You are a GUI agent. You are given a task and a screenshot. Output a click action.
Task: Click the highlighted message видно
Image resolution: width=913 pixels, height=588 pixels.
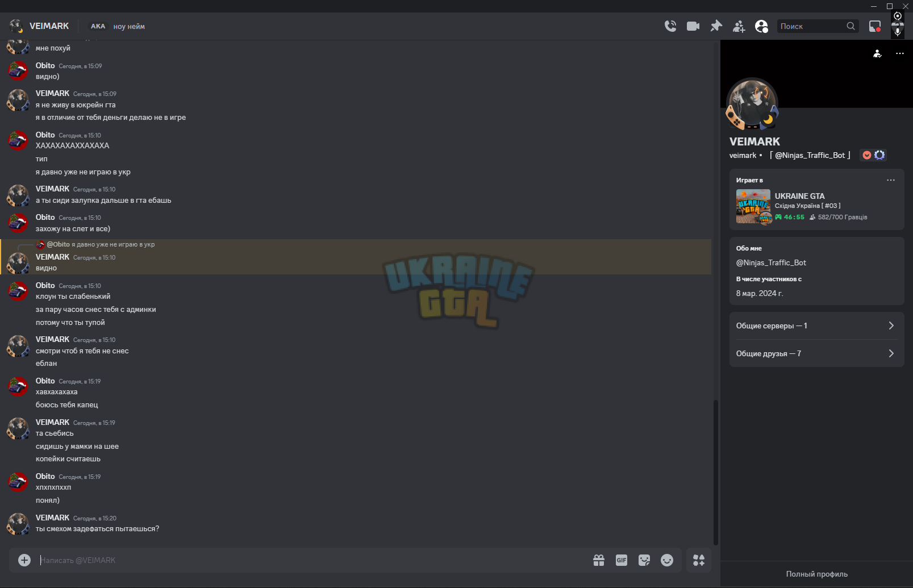click(x=46, y=268)
